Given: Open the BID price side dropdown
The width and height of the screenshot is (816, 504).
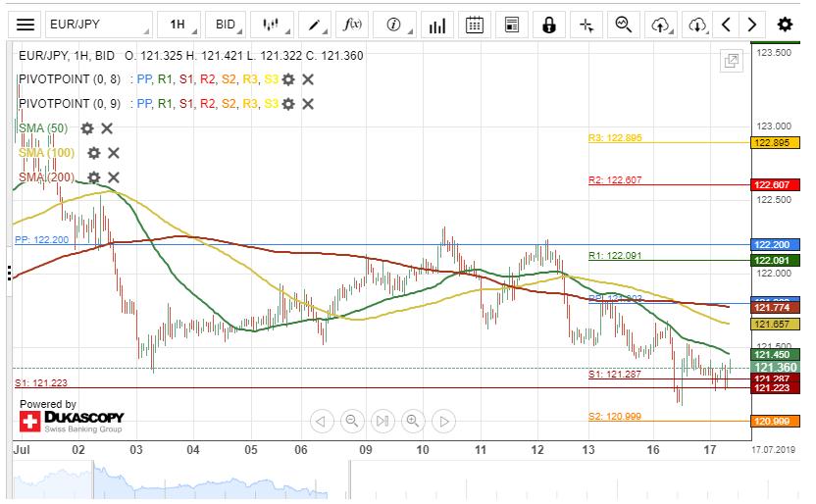Looking at the screenshot, I should coord(227,25).
